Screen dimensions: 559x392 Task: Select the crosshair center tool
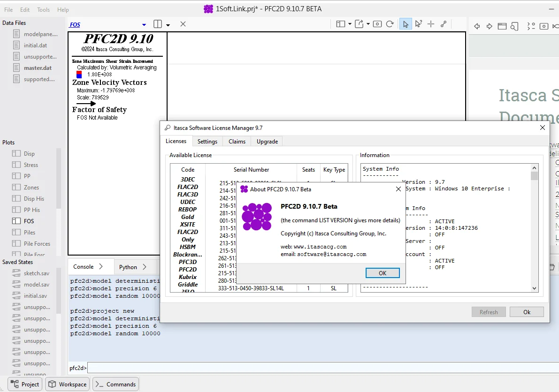[x=431, y=24]
